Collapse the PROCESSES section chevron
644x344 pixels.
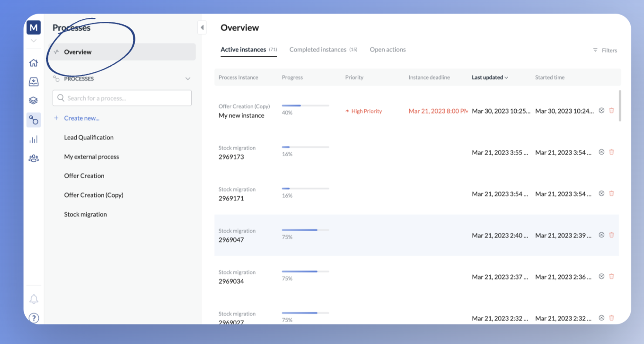click(x=188, y=78)
